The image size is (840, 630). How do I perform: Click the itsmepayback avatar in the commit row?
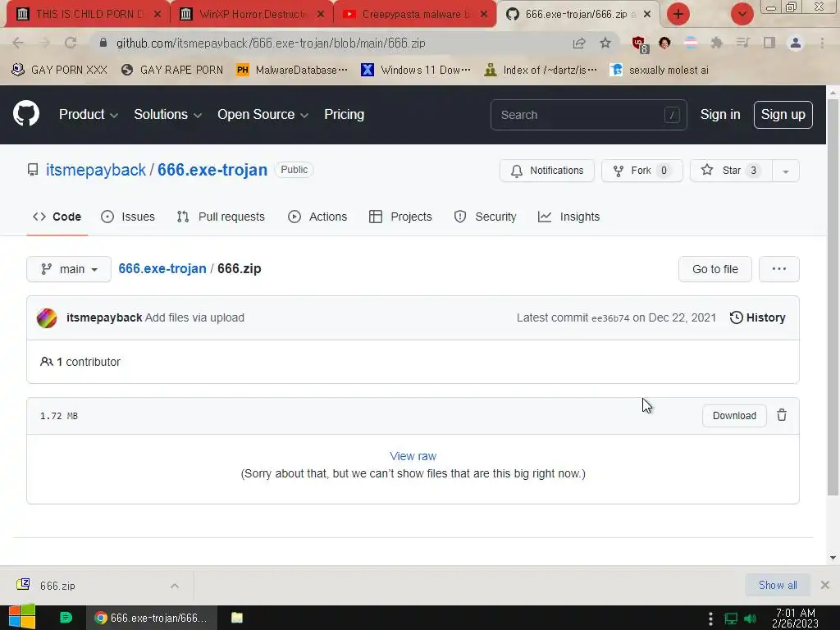[x=47, y=317]
